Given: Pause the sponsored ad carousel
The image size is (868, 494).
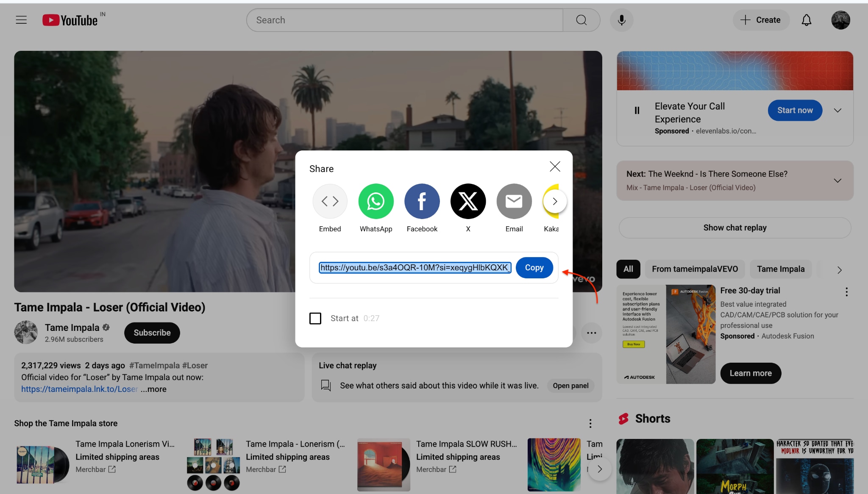Looking at the screenshot, I should 637,110.
